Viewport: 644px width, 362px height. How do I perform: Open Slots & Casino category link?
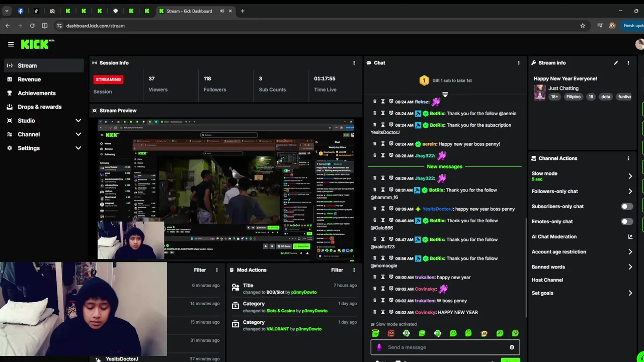[x=281, y=311]
